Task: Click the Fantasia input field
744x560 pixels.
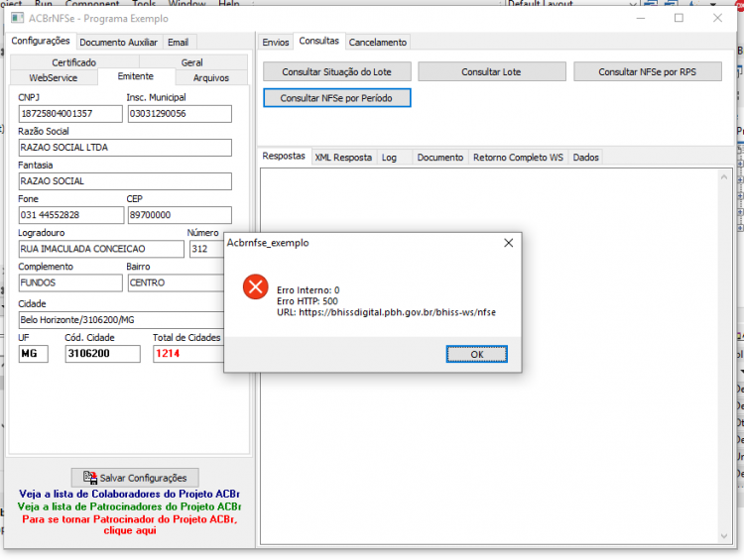Action: (x=125, y=181)
